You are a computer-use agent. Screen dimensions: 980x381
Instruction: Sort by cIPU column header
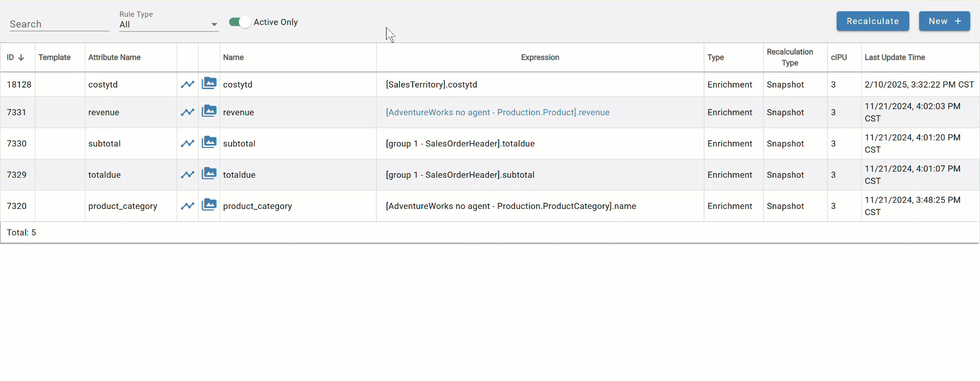(839, 57)
